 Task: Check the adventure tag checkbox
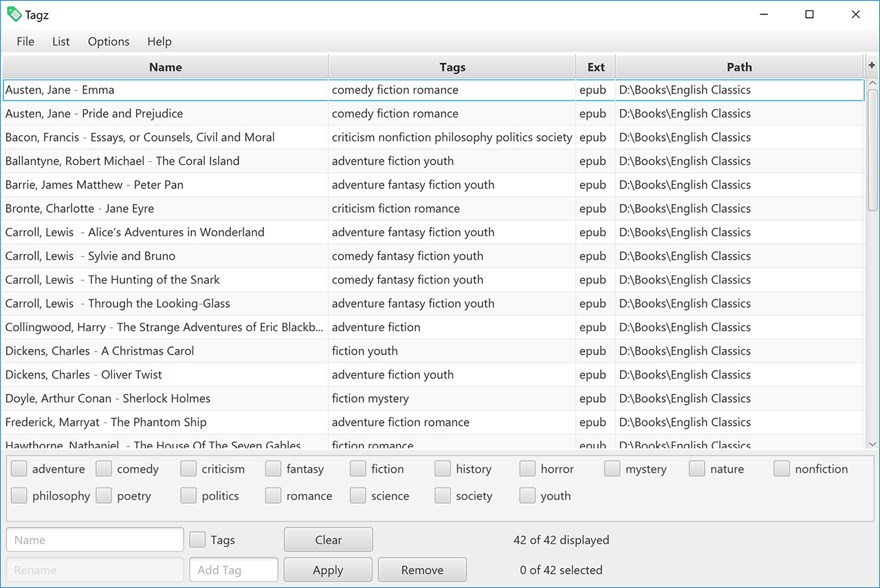click(19, 468)
